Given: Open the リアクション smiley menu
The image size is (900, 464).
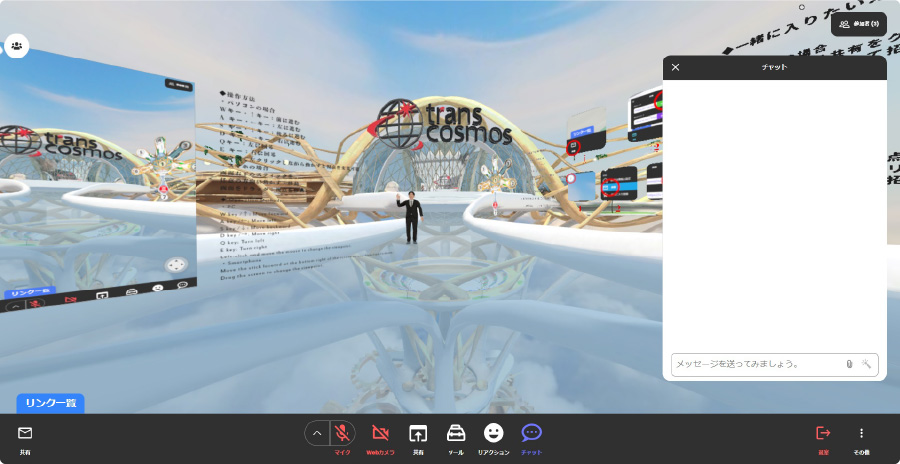Looking at the screenshot, I should pyautogui.click(x=494, y=433).
